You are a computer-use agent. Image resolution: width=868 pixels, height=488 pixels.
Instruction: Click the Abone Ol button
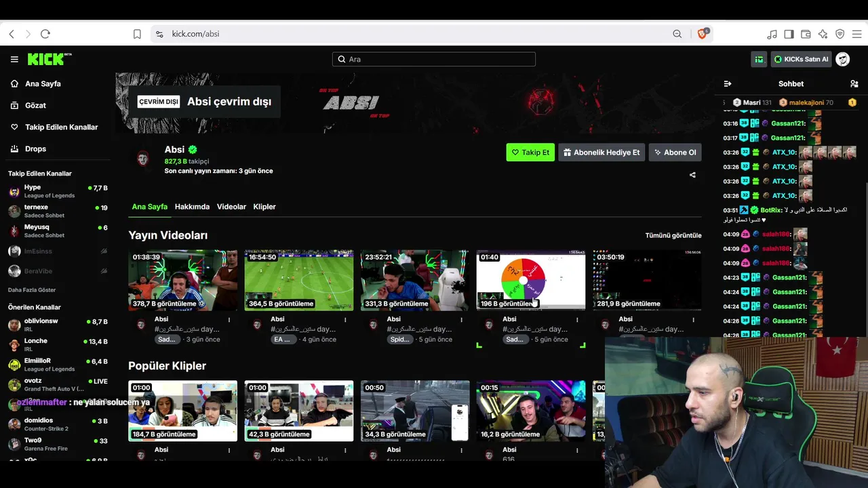675,152
